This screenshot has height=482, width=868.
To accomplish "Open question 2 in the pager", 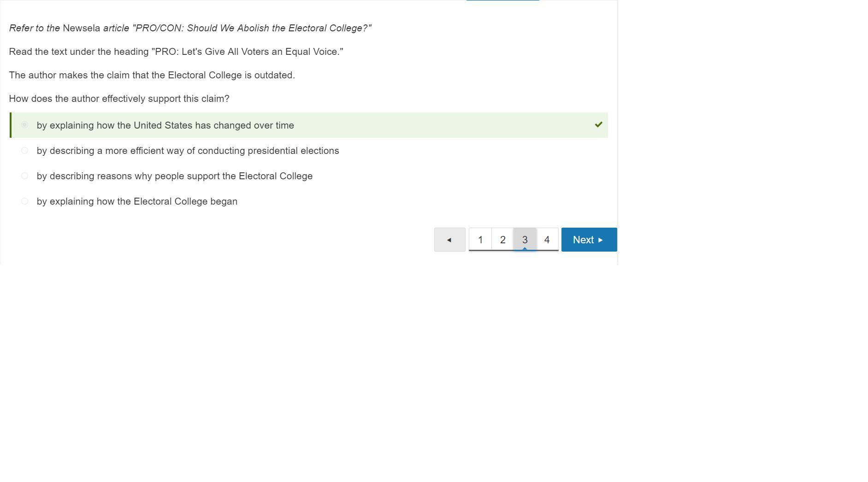I will (x=502, y=240).
